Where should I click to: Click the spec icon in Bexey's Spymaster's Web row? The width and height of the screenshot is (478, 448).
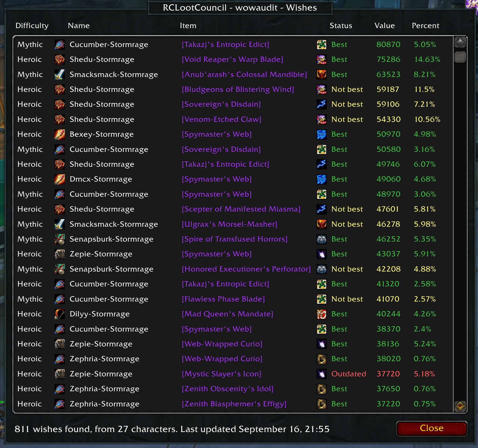coord(321,134)
